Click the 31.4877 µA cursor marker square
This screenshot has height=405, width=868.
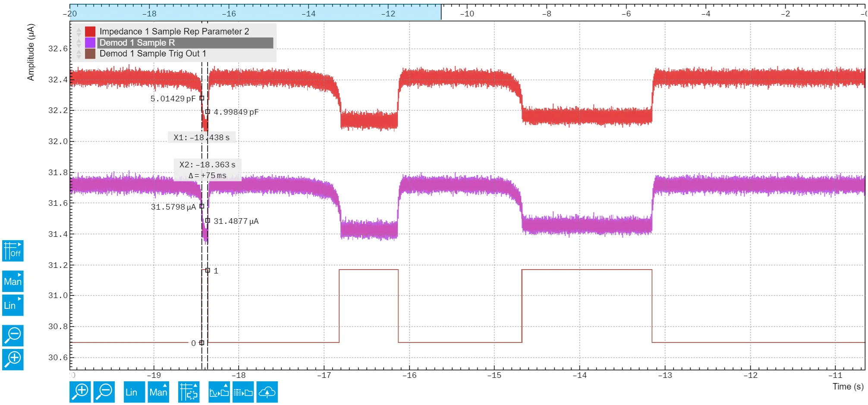[208, 220]
